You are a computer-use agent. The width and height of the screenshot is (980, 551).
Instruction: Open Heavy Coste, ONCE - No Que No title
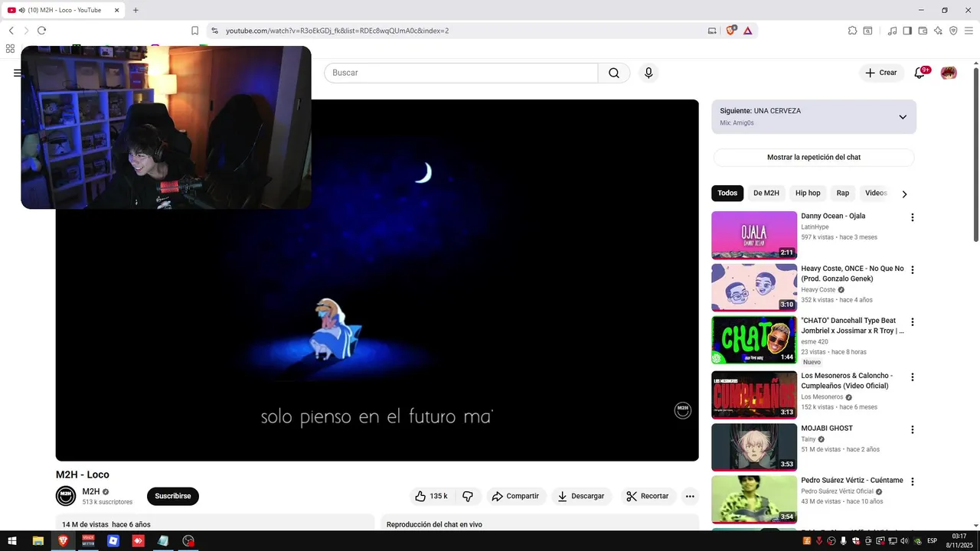(852, 273)
